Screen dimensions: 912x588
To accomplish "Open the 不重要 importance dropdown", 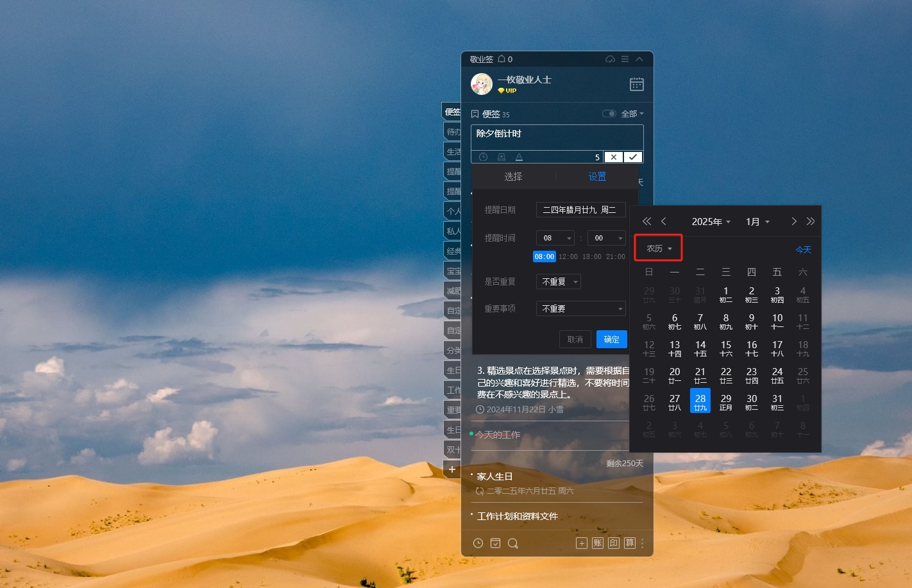I will (x=580, y=308).
